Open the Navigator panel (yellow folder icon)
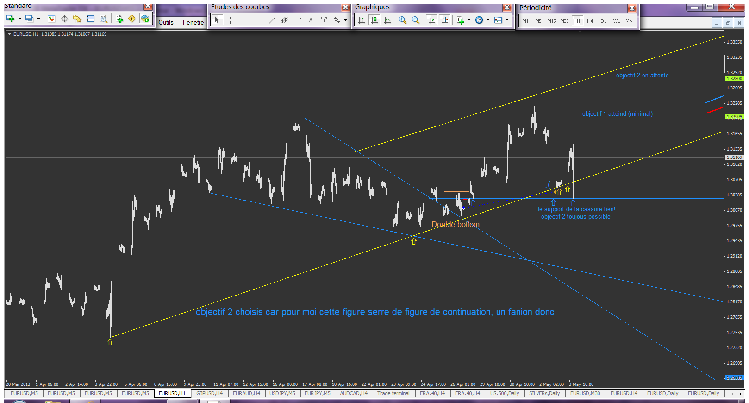Screen dimensions: 749x403 77,19
